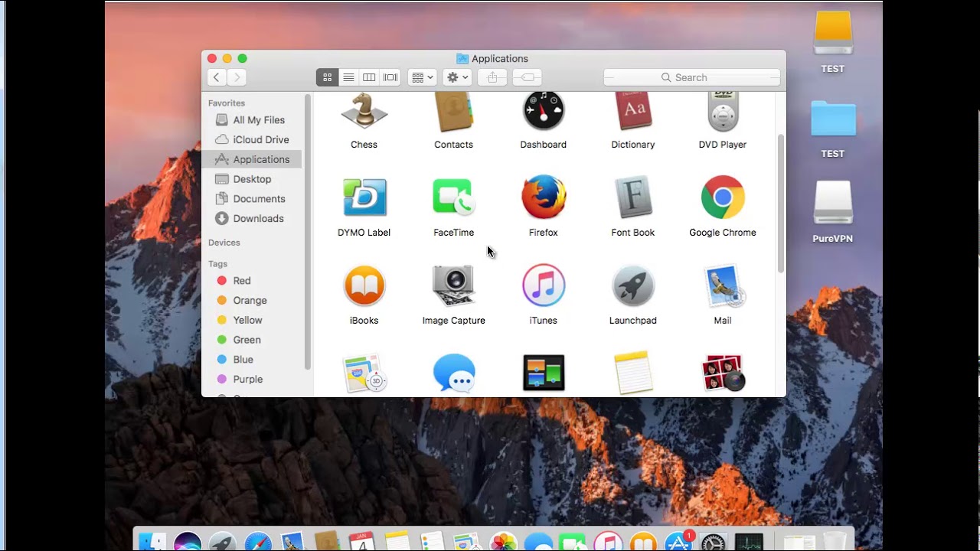
Task: Open iCloud Drive in sidebar
Action: click(252, 139)
